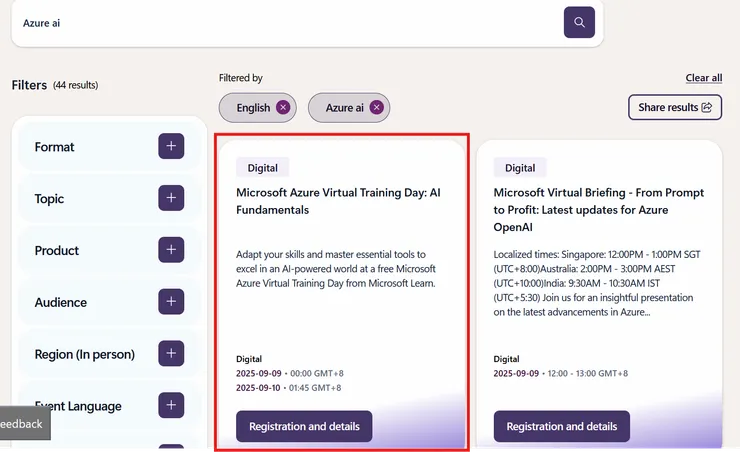Click the purple search magnifier button
Viewport: 740px width, 452px height.
(579, 22)
